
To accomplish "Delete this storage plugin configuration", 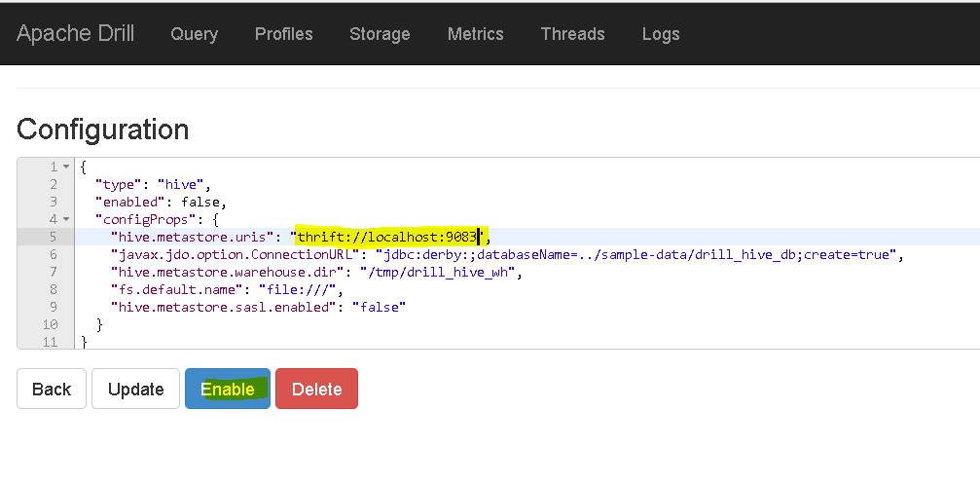I will point(317,389).
